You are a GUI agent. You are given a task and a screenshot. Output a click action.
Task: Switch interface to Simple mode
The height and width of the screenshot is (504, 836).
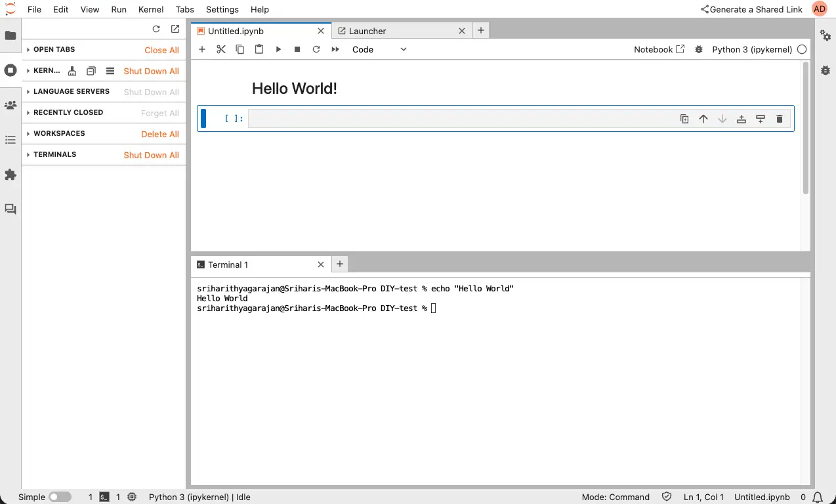coord(59,497)
